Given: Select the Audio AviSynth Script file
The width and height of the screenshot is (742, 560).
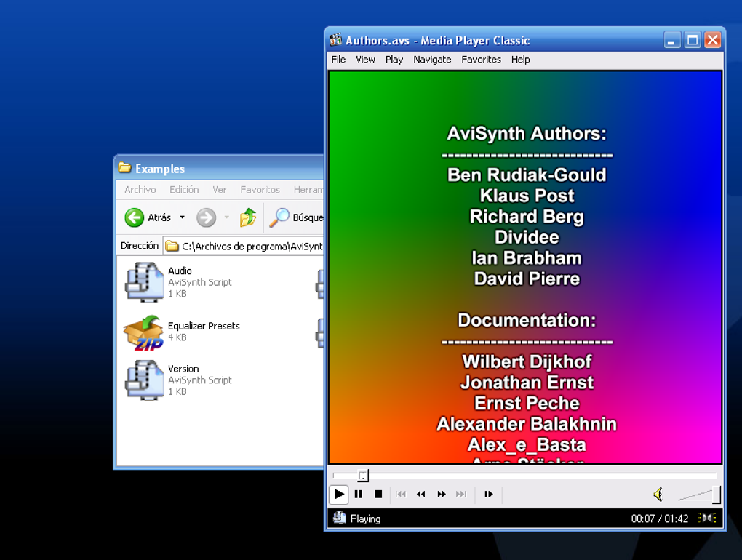Looking at the screenshot, I should click(179, 282).
